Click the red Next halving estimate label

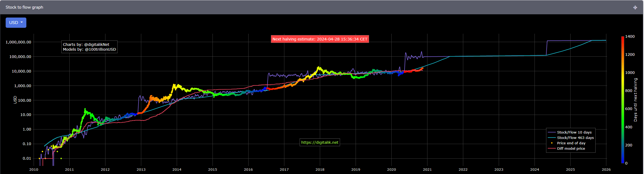320,39
